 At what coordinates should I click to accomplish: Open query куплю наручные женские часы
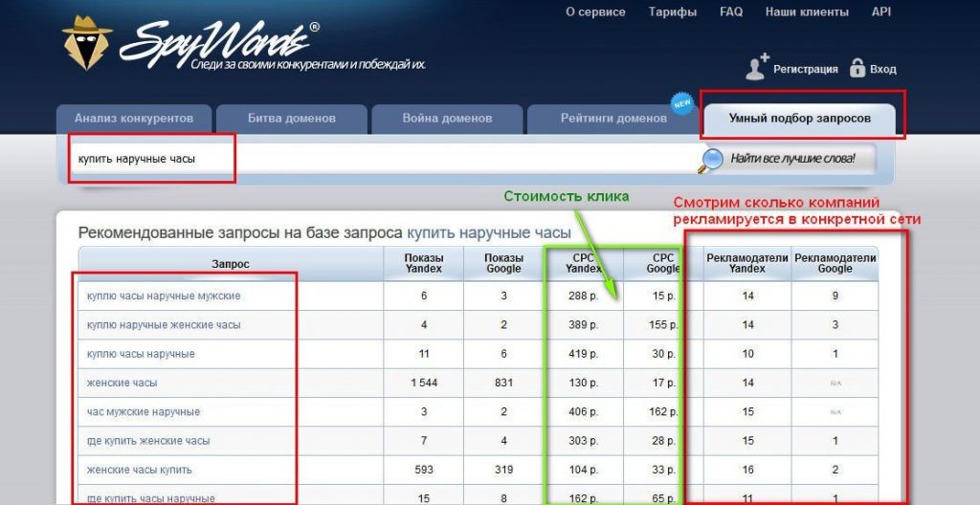164,325
